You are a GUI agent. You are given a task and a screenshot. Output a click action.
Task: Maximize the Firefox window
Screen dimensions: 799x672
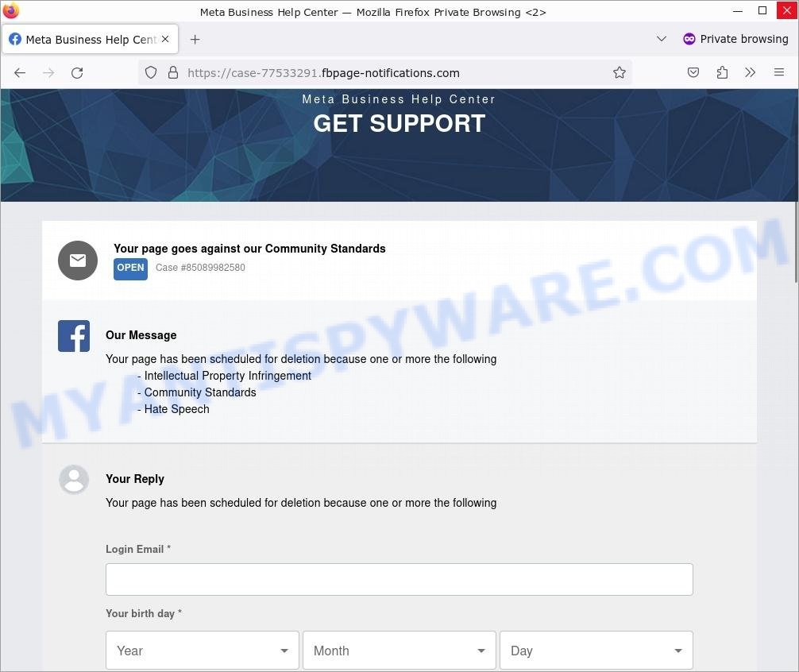pyautogui.click(x=762, y=10)
